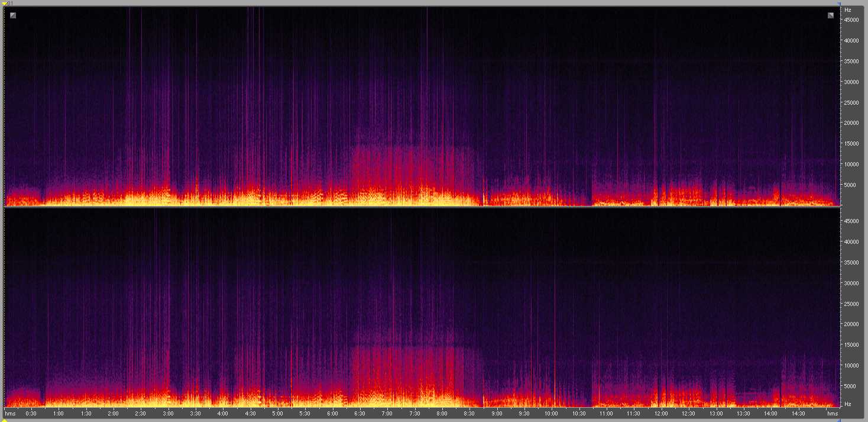Click the Hz label atop the frequency ruler

pos(848,10)
